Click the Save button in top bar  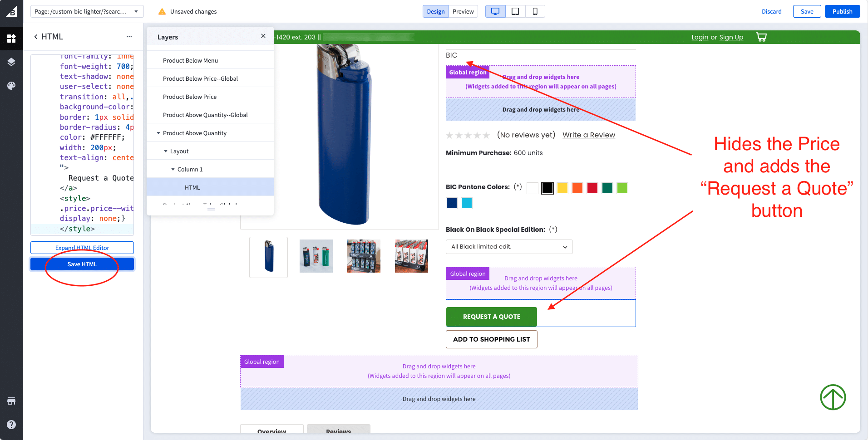(x=807, y=11)
